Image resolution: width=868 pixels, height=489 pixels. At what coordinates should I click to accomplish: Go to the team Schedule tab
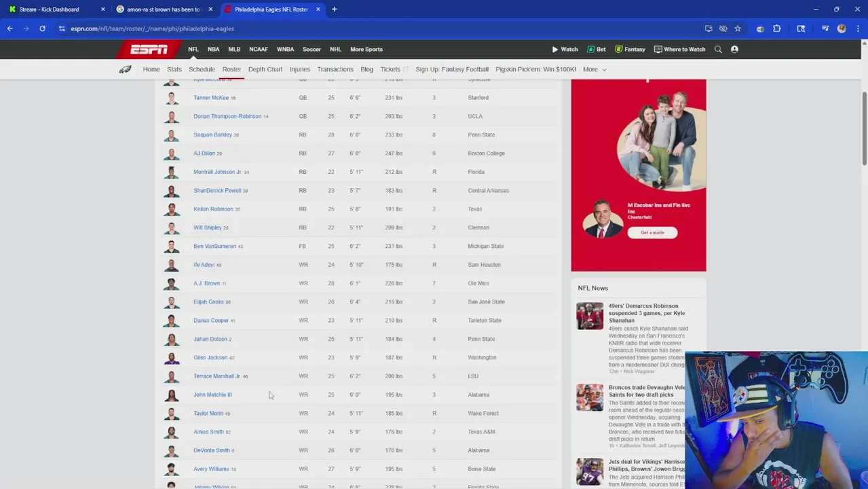coord(202,69)
